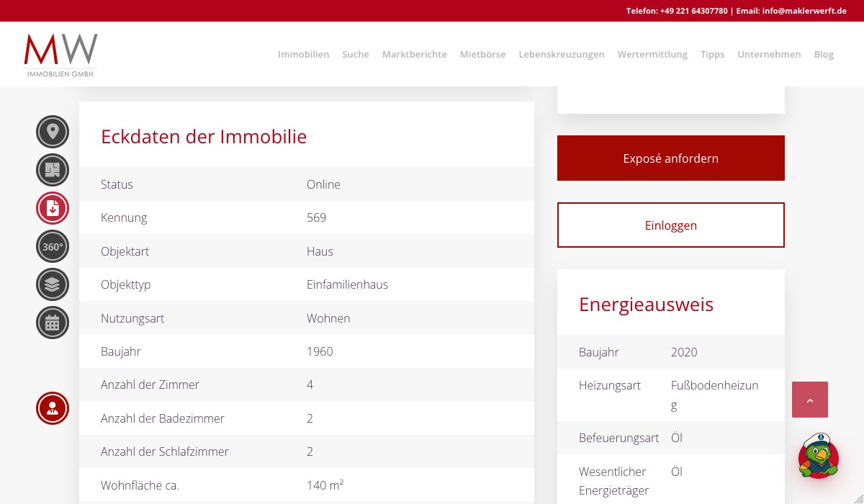The image size is (864, 504).
Task: Open the Unternehmen menu item
Action: pyautogui.click(x=769, y=54)
